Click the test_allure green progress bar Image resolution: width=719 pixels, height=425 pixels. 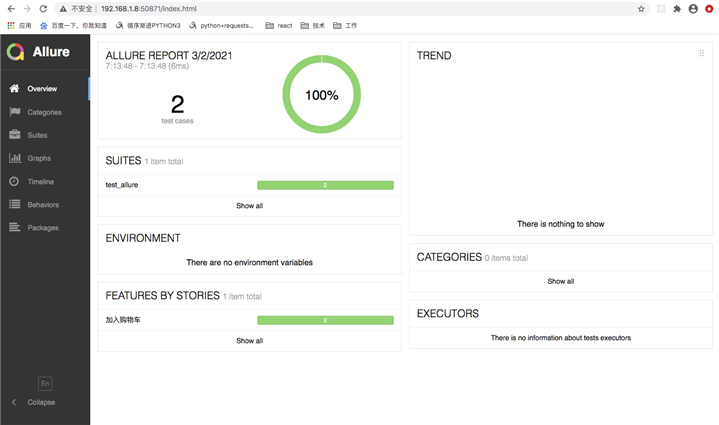(x=325, y=185)
